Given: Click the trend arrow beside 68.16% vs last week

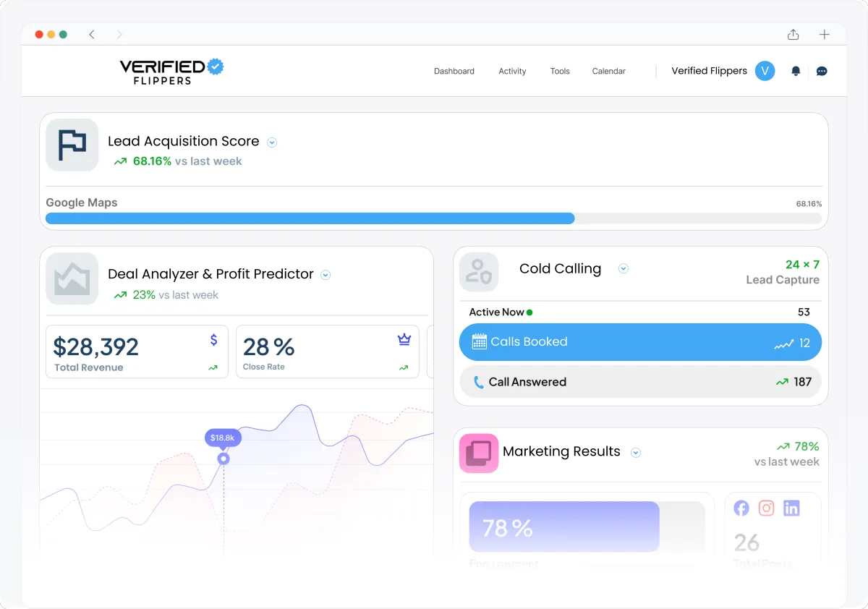Looking at the screenshot, I should [120, 161].
